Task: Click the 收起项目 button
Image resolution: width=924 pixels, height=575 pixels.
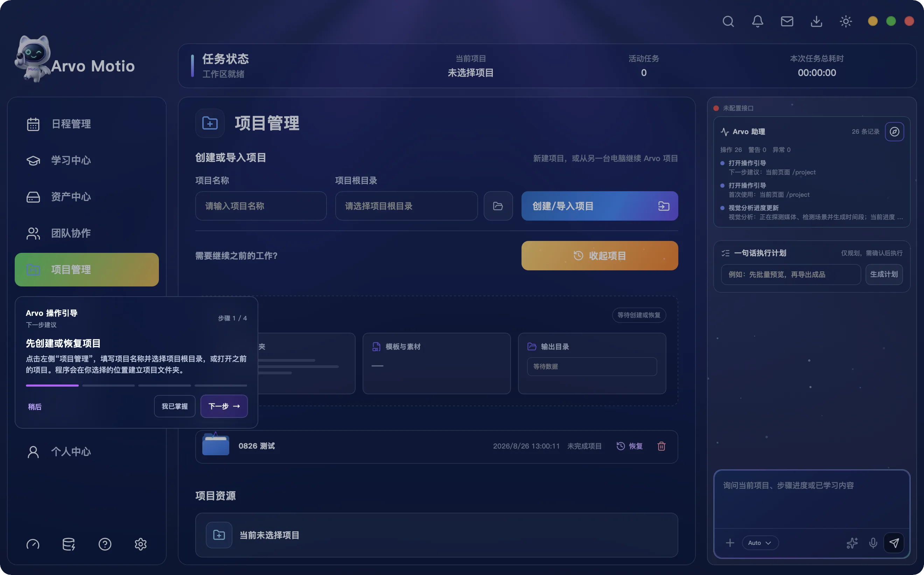Action: pyautogui.click(x=600, y=256)
